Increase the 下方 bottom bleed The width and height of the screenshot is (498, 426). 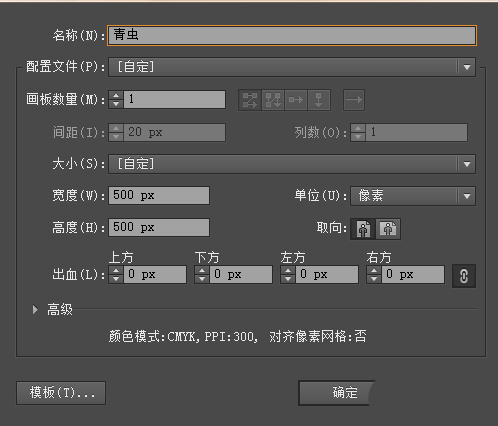(202, 270)
